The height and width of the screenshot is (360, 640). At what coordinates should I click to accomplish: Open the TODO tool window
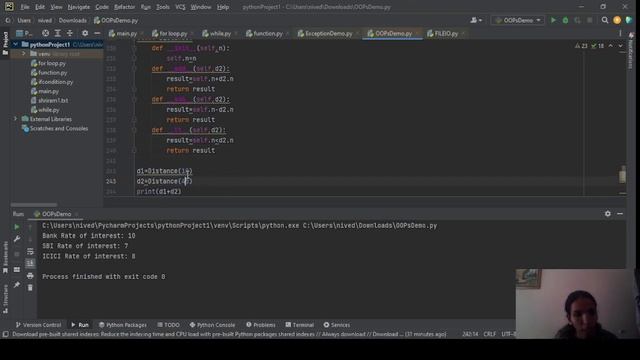(x=168, y=325)
